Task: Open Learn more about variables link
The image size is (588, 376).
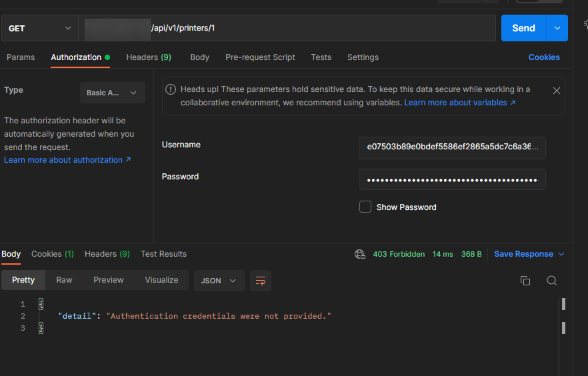Action: tap(459, 103)
